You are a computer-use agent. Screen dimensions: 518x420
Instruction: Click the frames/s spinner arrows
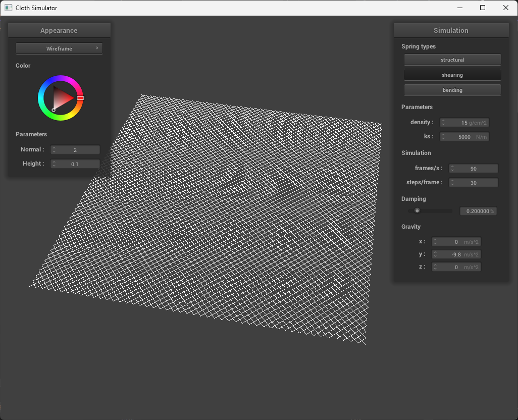[x=452, y=169]
